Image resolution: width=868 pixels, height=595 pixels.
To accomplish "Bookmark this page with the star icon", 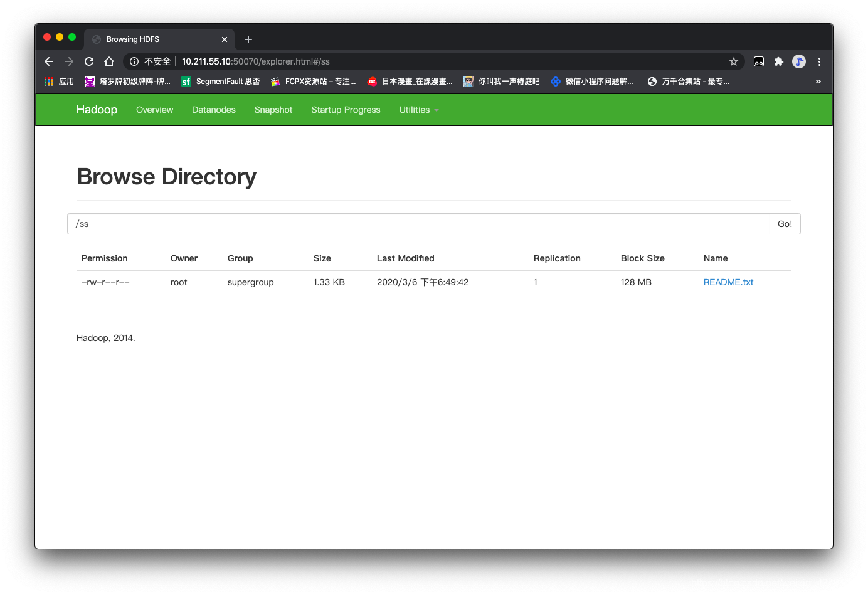I will (734, 61).
